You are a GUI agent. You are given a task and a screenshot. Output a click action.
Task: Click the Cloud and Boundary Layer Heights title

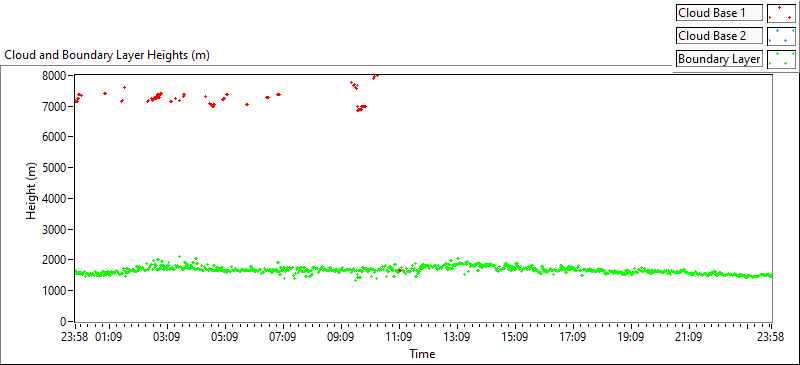tap(107, 55)
